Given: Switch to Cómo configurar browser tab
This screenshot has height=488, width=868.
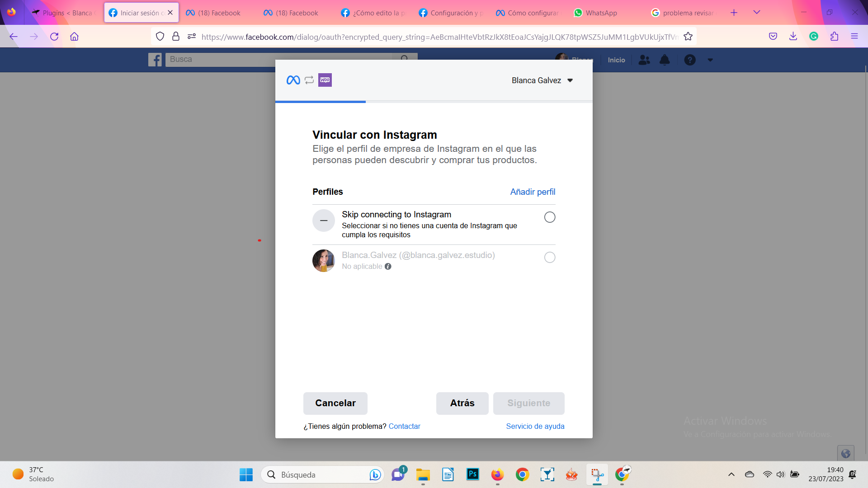Looking at the screenshot, I should [528, 13].
